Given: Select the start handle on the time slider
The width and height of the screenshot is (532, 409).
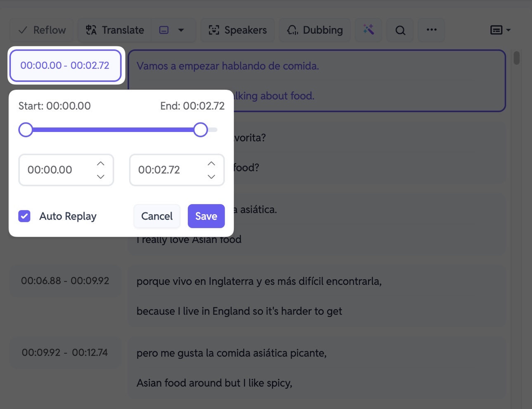Looking at the screenshot, I should (26, 130).
